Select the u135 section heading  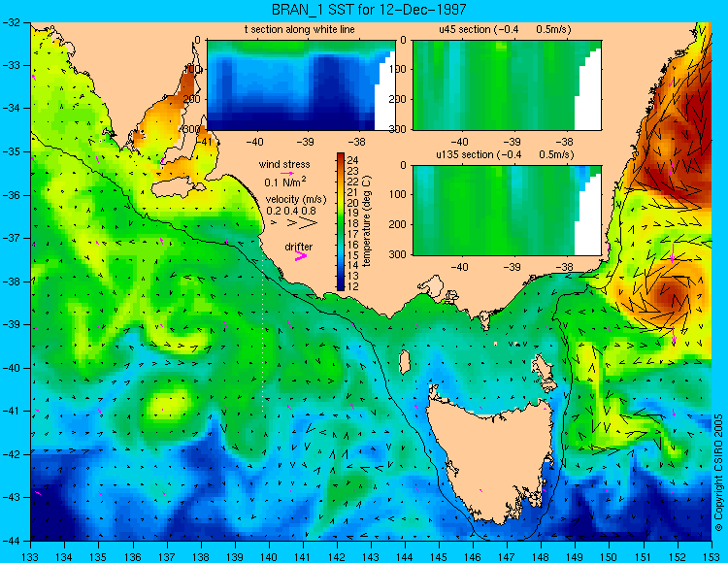(505, 154)
